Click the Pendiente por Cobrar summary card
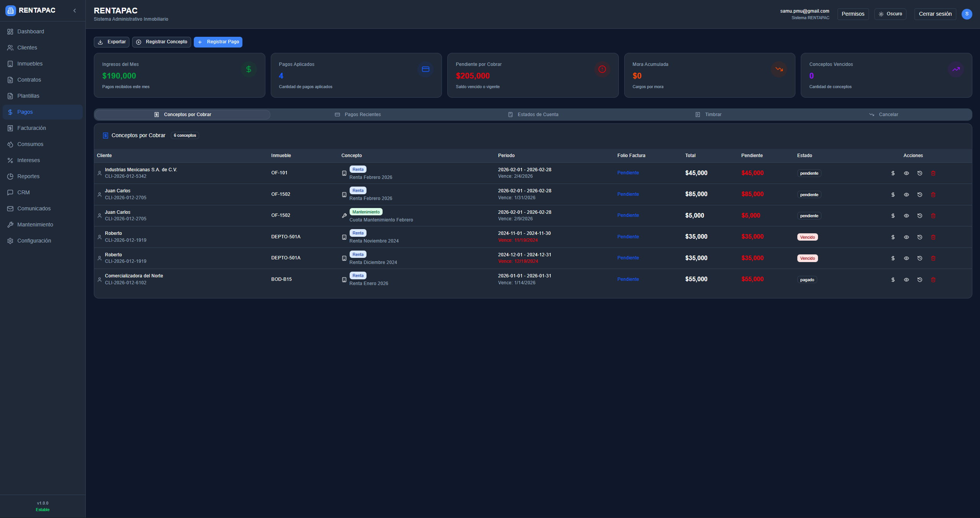The height and width of the screenshot is (518, 980). (532, 75)
